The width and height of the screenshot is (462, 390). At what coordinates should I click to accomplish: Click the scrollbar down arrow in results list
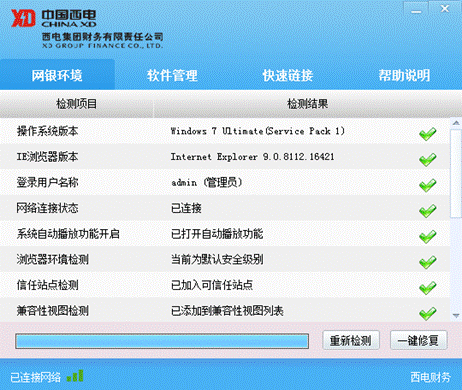point(456,315)
